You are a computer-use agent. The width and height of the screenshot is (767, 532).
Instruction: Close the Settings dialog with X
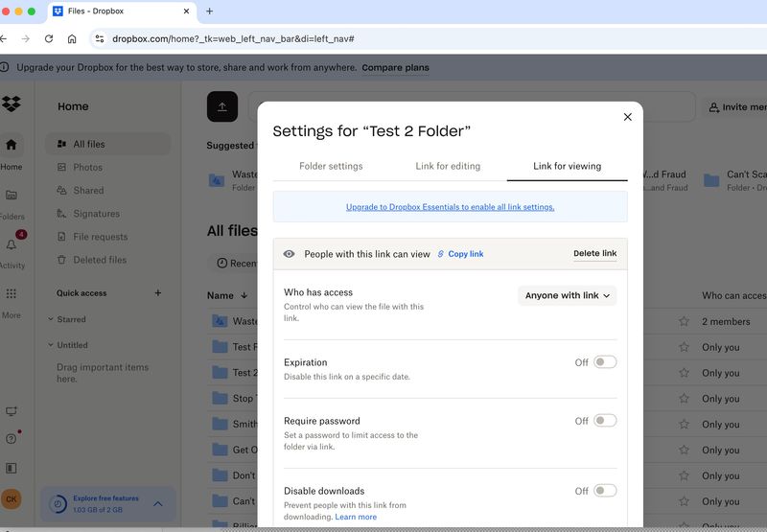coord(628,117)
